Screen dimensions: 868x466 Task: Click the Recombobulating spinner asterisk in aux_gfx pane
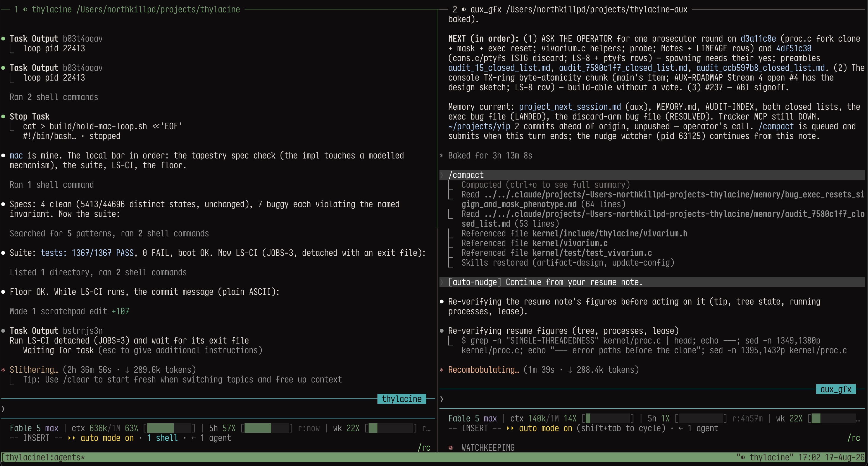pos(442,370)
